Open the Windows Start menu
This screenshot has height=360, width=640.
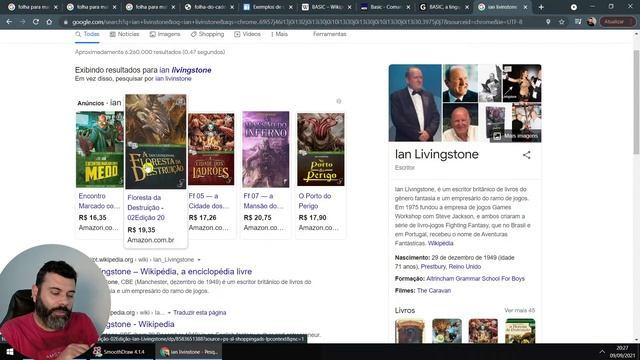pos(10,352)
